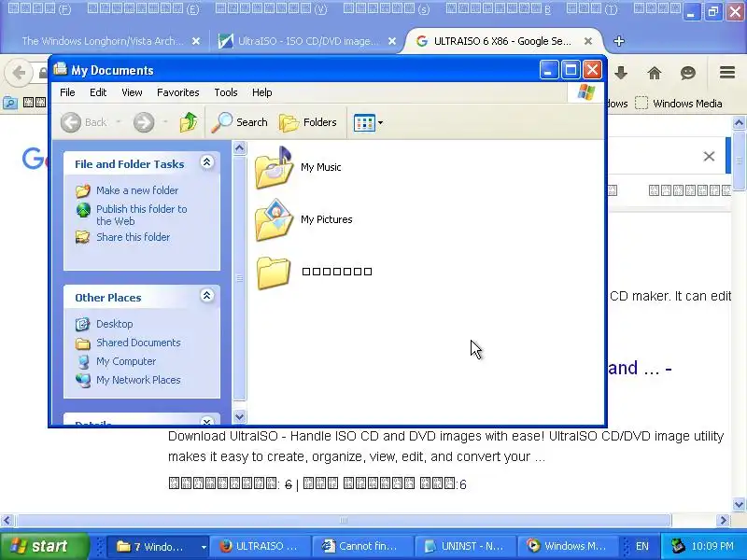The width and height of the screenshot is (747, 560).
Task: Click the Start button
Action: [44, 546]
